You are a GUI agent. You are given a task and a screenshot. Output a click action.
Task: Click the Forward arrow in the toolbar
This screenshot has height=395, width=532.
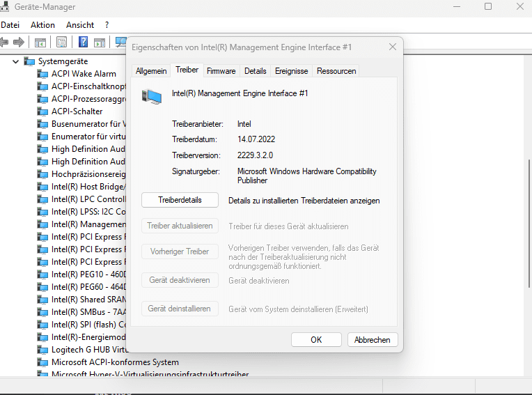point(19,42)
